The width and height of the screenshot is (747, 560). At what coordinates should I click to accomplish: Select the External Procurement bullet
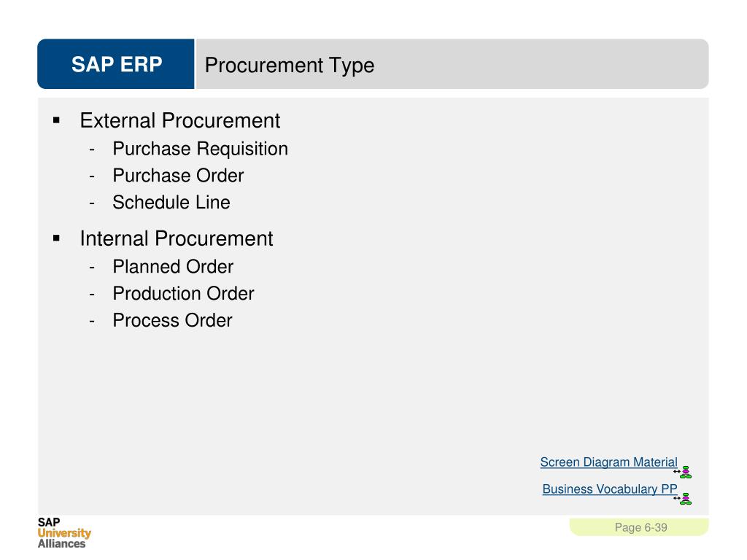coord(179,120)
